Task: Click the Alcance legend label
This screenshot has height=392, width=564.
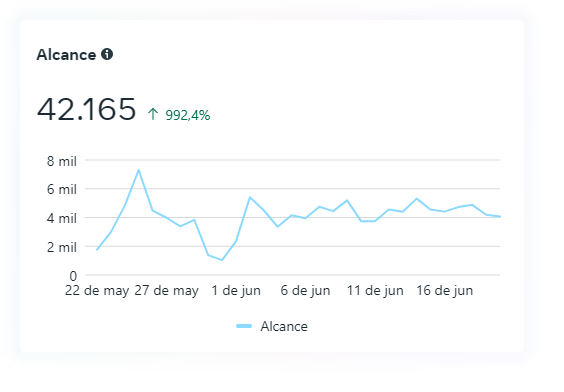Action: tap(284, 327)
